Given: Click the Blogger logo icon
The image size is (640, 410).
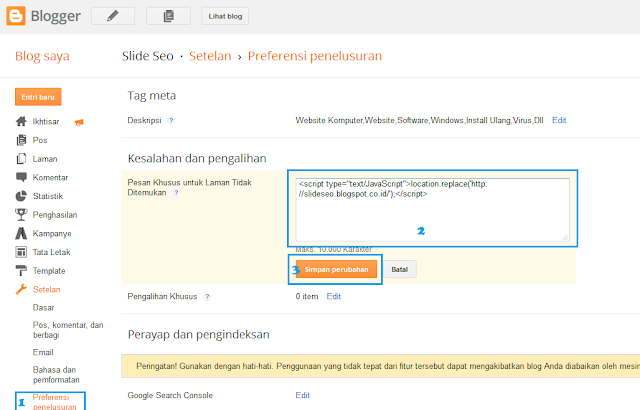Looking at the screenshot, I should click(16, 16).
